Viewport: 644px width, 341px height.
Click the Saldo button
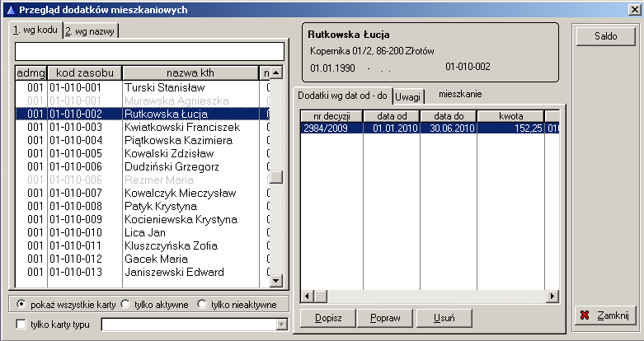point(606,36)
